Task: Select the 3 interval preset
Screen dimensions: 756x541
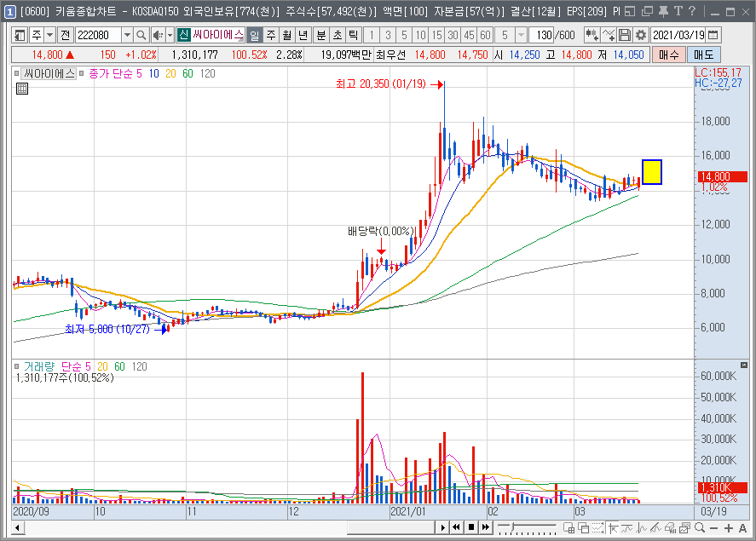Action: [388, 35]
